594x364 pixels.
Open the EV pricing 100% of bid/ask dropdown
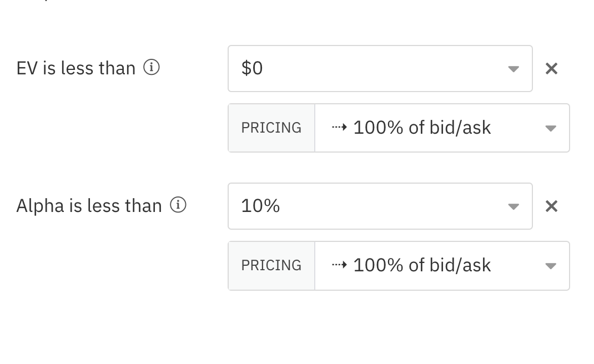pos(442,128)
